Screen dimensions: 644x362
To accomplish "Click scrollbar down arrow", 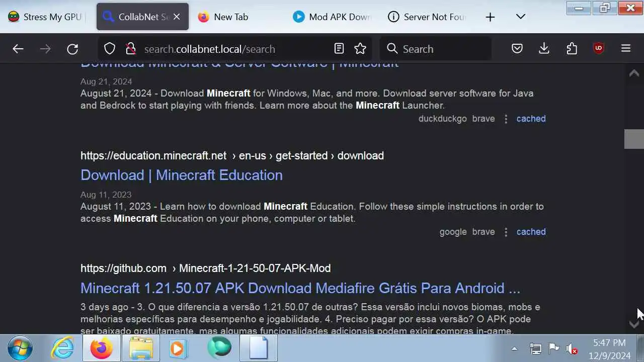I will pos(634,324).
